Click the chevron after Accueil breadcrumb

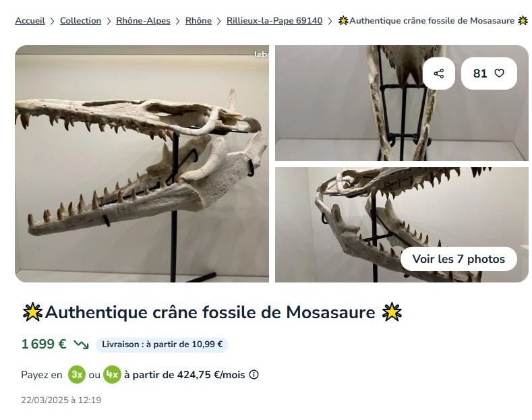click(x=52, y=21)
